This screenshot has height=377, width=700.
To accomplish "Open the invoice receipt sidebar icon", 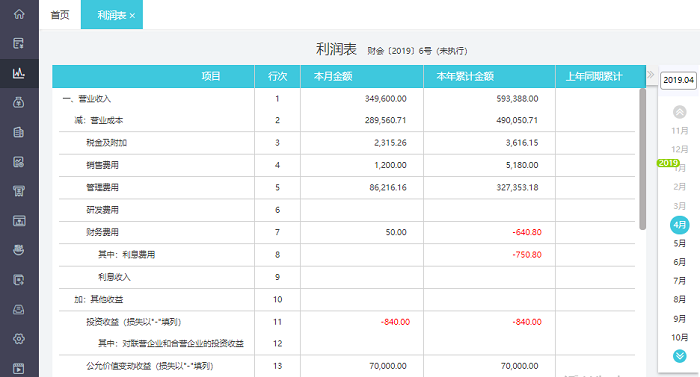I will click(19, 191).
